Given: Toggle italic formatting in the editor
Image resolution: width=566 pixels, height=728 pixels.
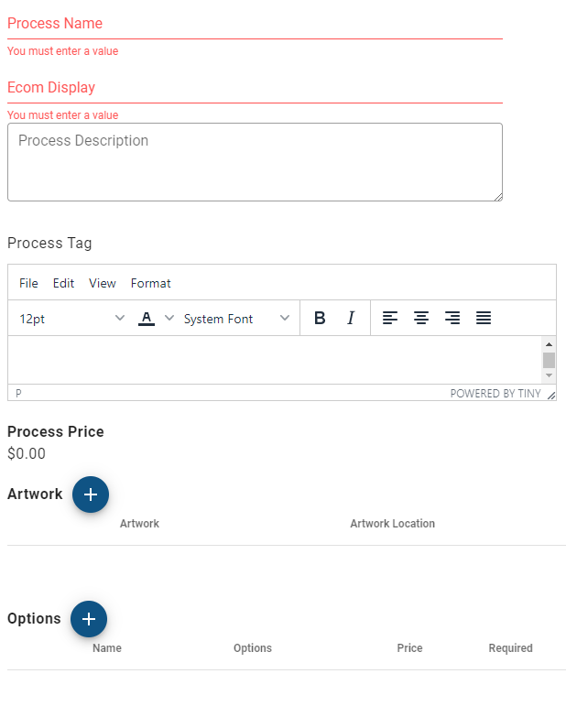Looking at the screenshot, I should 351,318.
